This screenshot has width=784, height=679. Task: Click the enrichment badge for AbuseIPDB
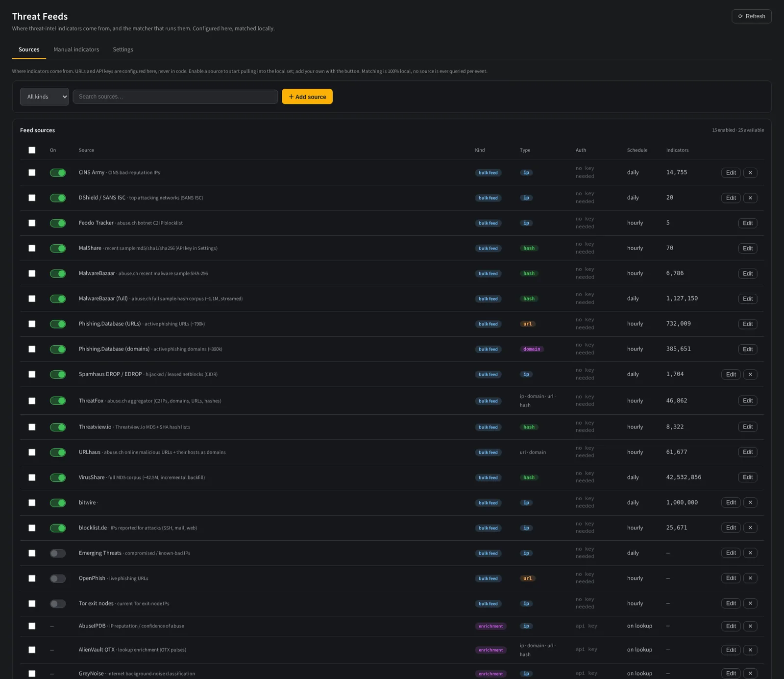[490, 626]
